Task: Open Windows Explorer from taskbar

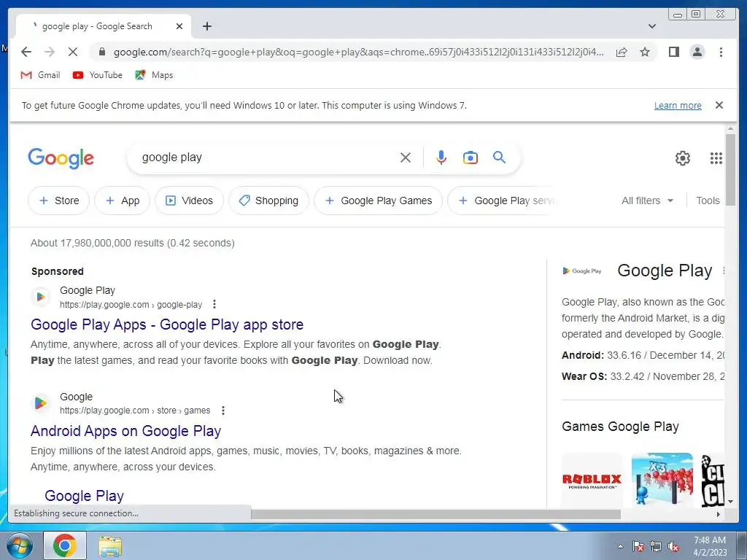Action: [110, 545]
